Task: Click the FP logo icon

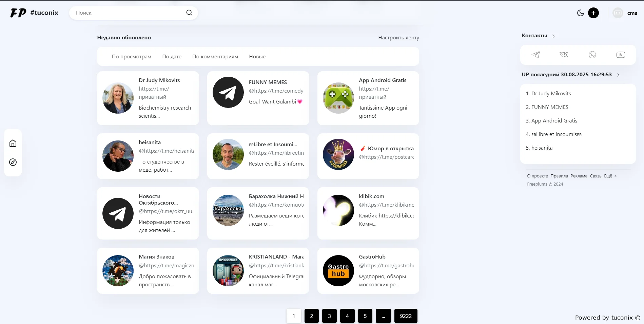Action: pyautogui.click(x=18, y=13)
